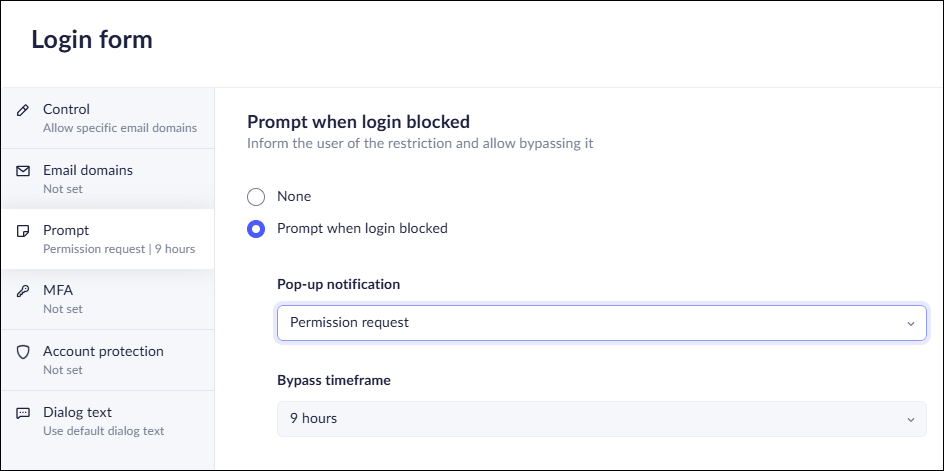Image resolution: width=944 pixels, height=471 pixels.
Task: Click the Login form page title
Action: [x=92, y=40]
